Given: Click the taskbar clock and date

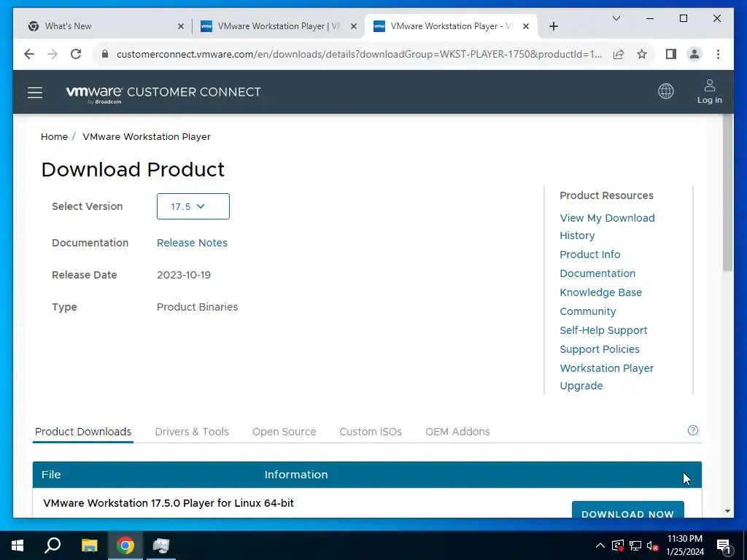Looking at the screenshot, I should coord(684,545).
